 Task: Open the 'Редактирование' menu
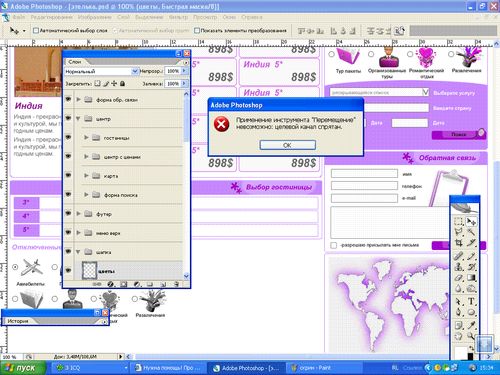52,17
